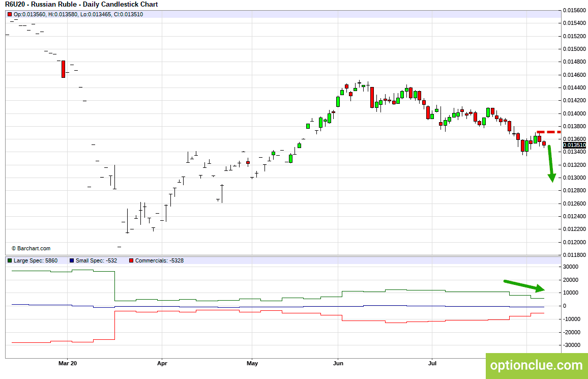The image size is (588, 379).
Task: Click the red dashed resistance line
Action: coord(549,132)
